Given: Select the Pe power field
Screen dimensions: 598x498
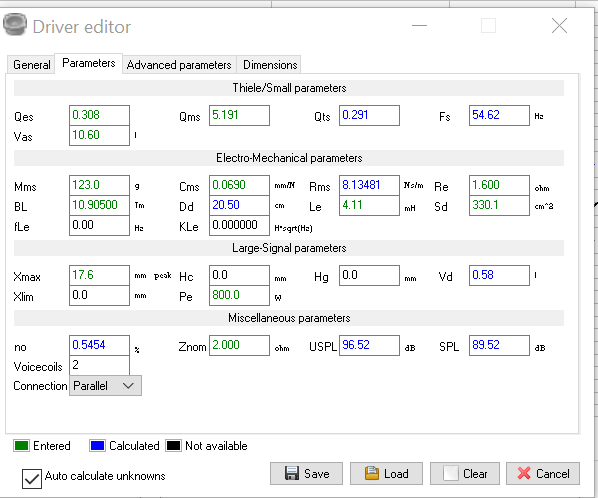Looking at the screenshot, I should pyautogui.click(x=239, y=296).
